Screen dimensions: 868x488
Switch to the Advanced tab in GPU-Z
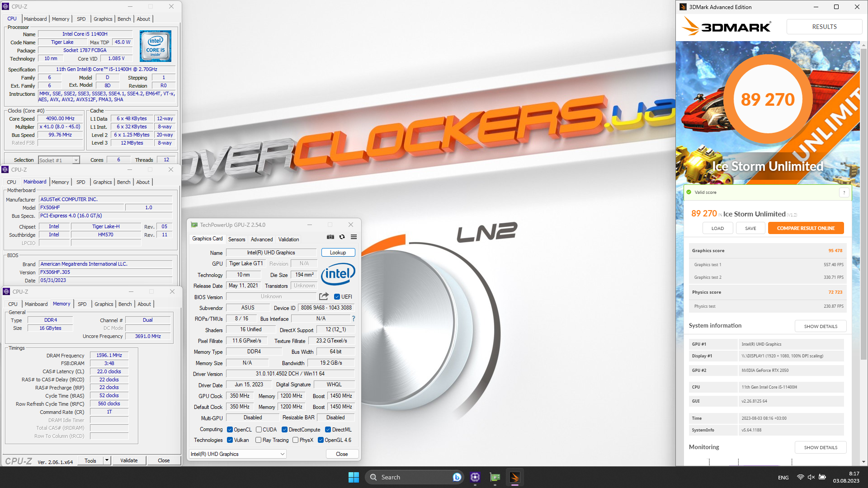coord(262,239)
